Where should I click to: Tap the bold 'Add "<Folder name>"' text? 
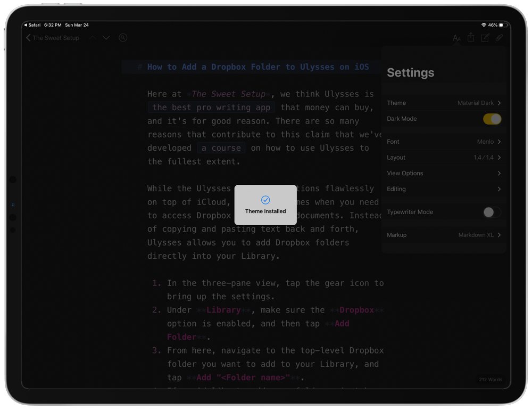(x=243, y=378)
